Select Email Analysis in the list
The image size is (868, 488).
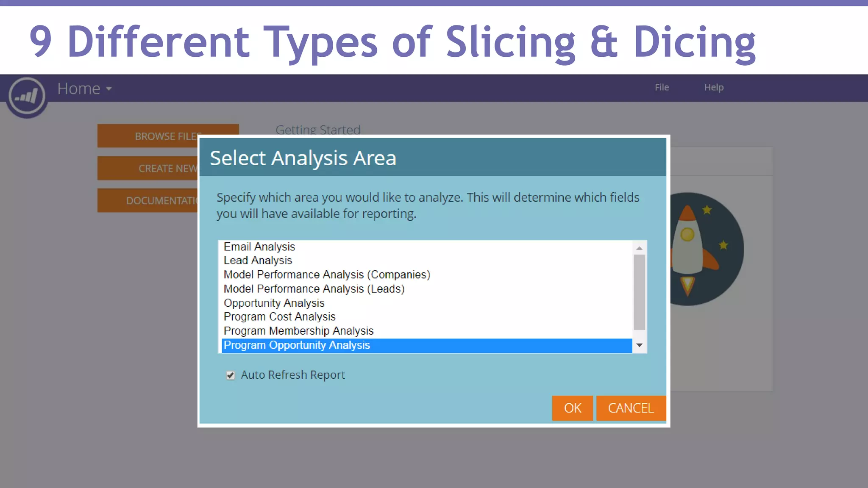coord(427,247)
